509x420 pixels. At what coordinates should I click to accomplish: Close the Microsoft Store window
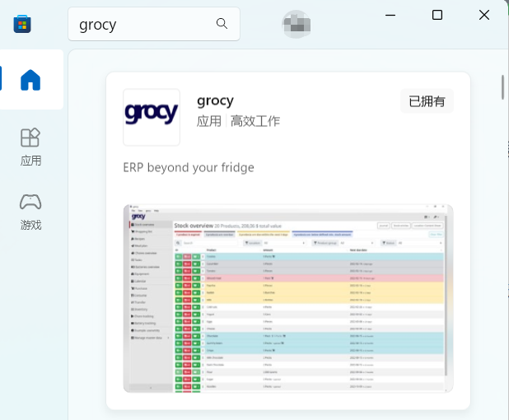[x=484, y=15]
